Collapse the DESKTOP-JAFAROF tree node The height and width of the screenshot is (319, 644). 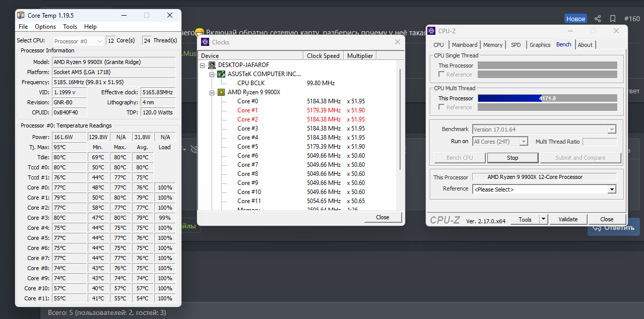203,65
